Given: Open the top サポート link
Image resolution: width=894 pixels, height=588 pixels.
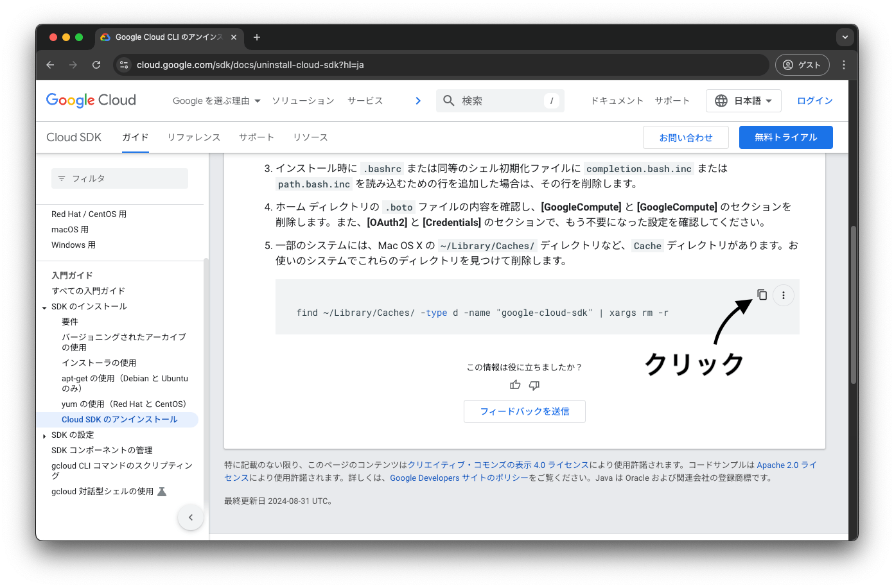Looking at the screenshot, I should (x=672, y=101).
